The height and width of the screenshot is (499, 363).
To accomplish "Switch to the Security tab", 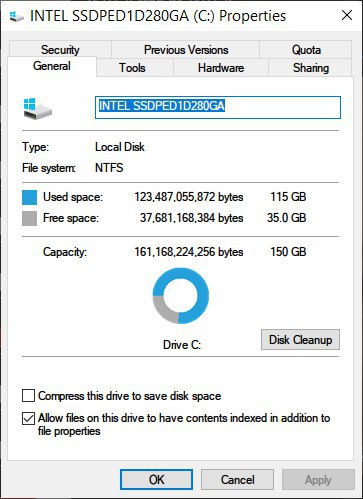I will (x=60, y=49).
